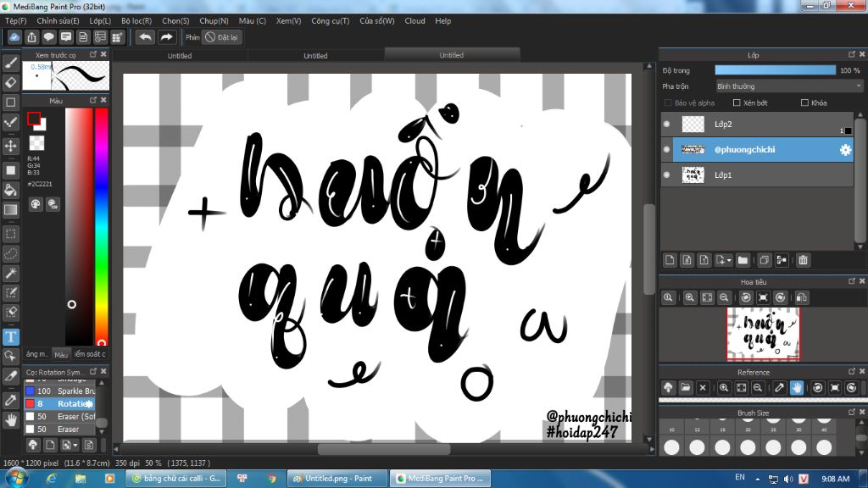The image size is (868, 488).
Task: Detach the Xem trước cọ panel
Action: [93, 54]
